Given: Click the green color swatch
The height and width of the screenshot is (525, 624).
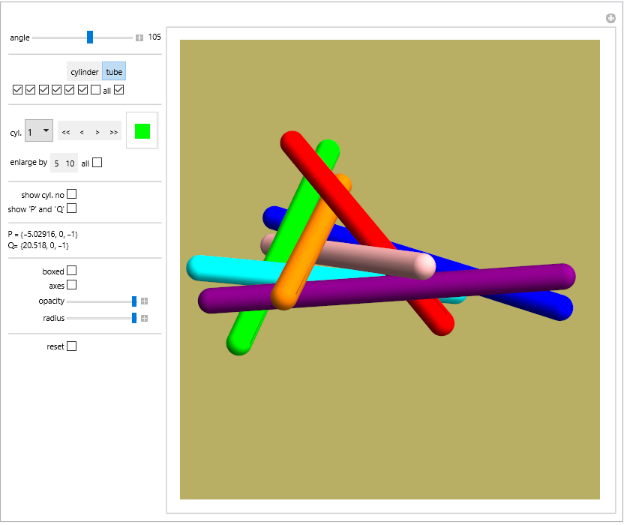Looking at the screenshot, I should tap(142, 131).
